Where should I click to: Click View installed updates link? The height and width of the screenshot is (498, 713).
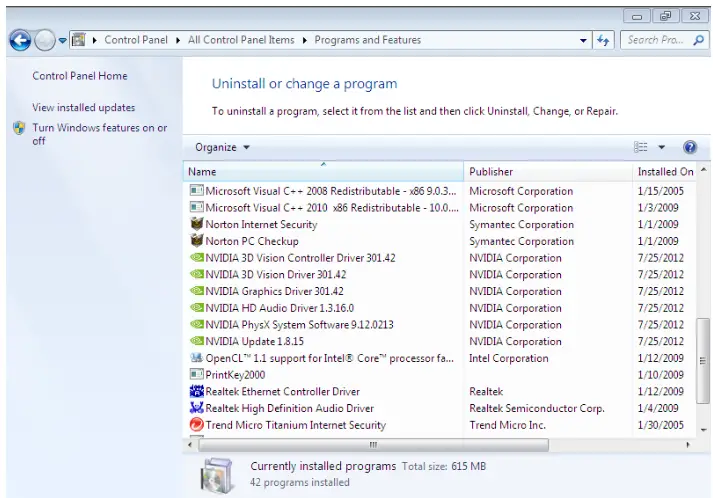click(x=83, y=107)
